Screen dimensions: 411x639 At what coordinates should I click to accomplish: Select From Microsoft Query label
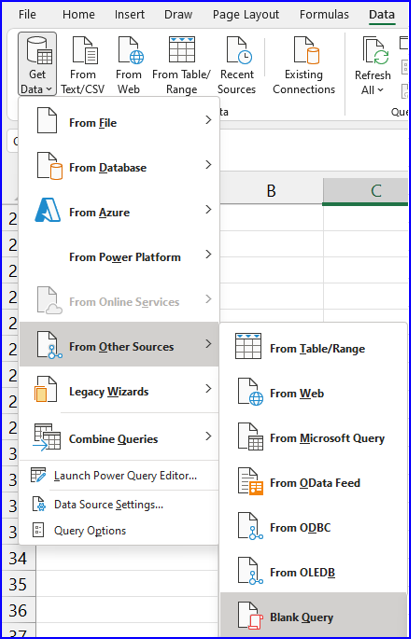point(327,438)
